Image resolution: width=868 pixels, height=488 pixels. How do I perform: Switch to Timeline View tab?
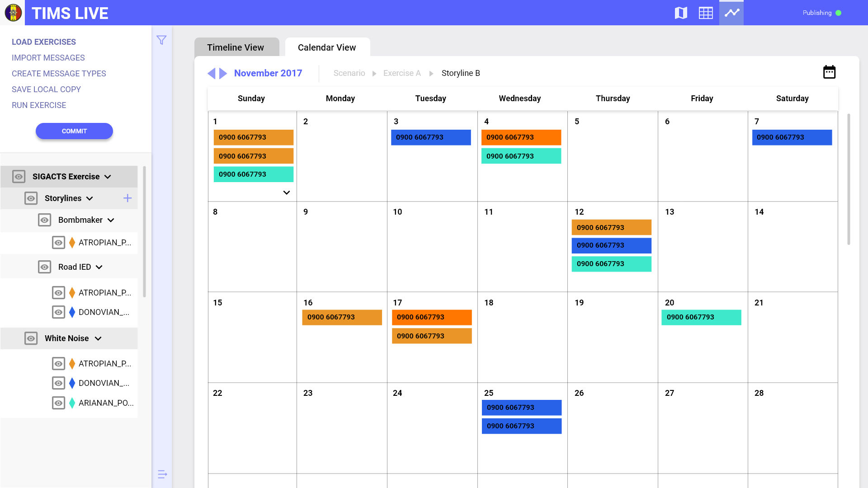pyautogui.click(x=236, y=47)
